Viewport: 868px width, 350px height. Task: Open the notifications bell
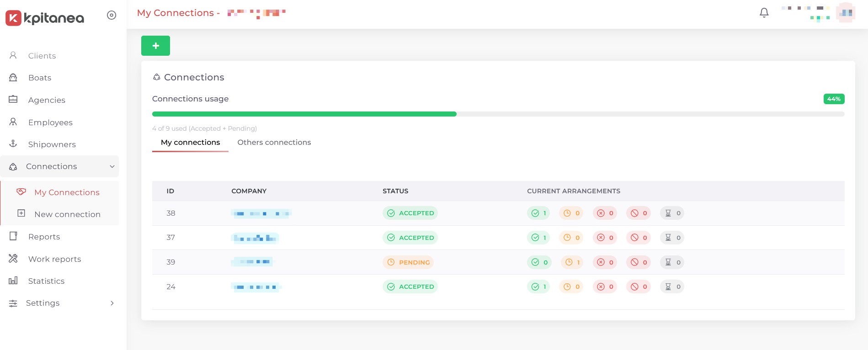pos(764,13)
